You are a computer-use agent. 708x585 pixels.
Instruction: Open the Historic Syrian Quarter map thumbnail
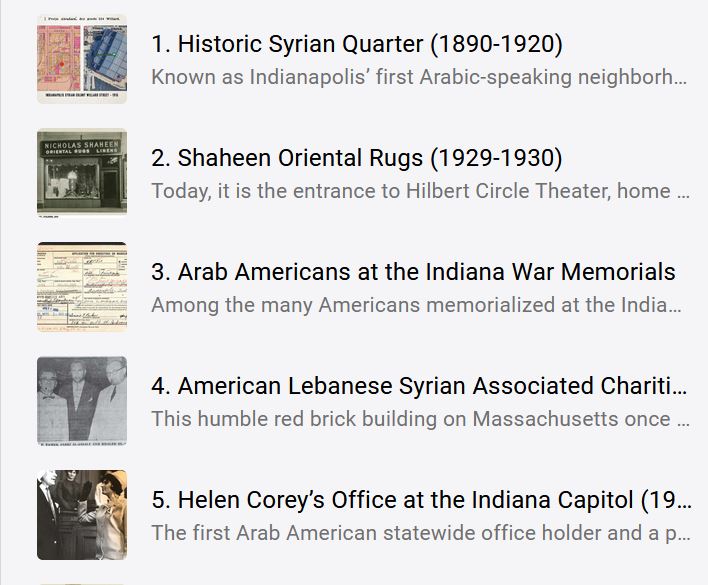pos(82,58)
